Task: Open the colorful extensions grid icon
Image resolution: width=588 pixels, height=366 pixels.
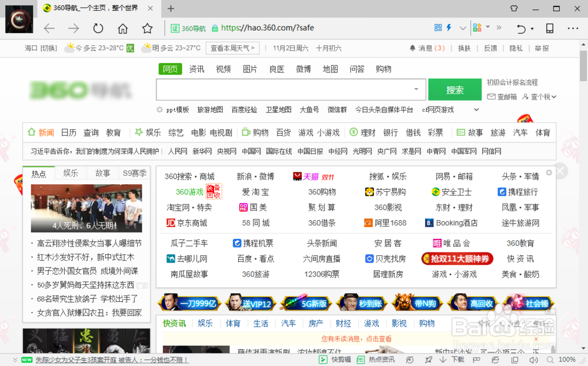Action: pyautogui.click(x=477, y=28)
